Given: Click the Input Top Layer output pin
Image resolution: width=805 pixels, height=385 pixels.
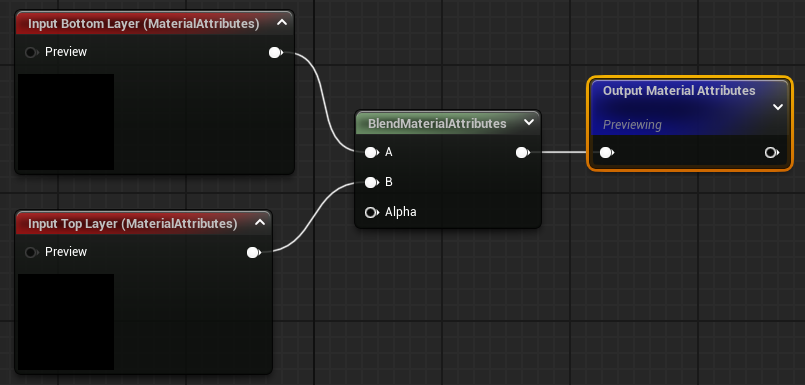Looking at the screenshot, I should tap(254, 252).
